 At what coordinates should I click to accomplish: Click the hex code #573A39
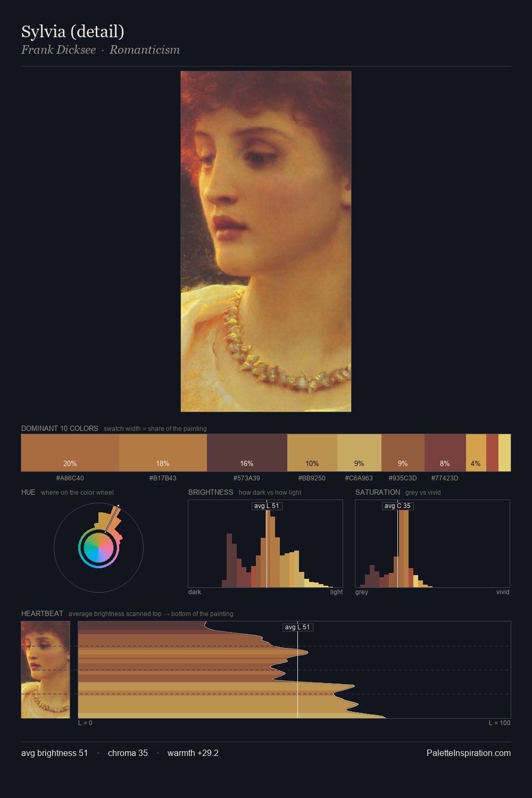pos(247,478)
